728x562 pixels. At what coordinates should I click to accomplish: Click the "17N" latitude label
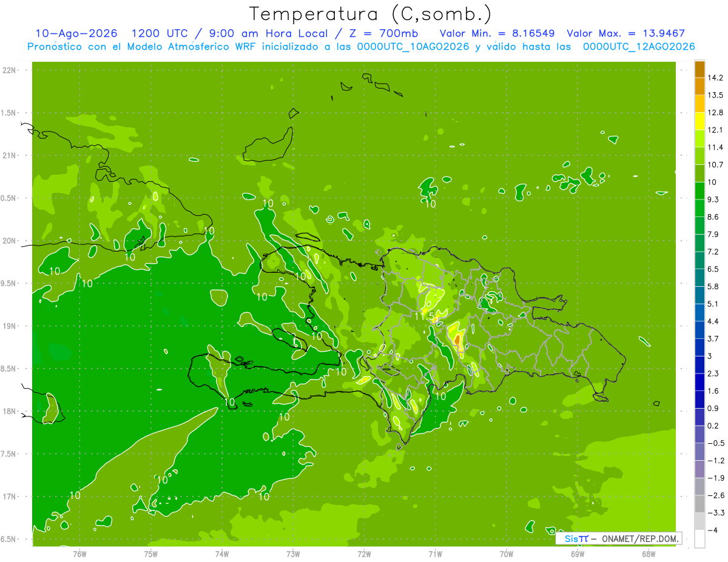[x=10, y=497]
